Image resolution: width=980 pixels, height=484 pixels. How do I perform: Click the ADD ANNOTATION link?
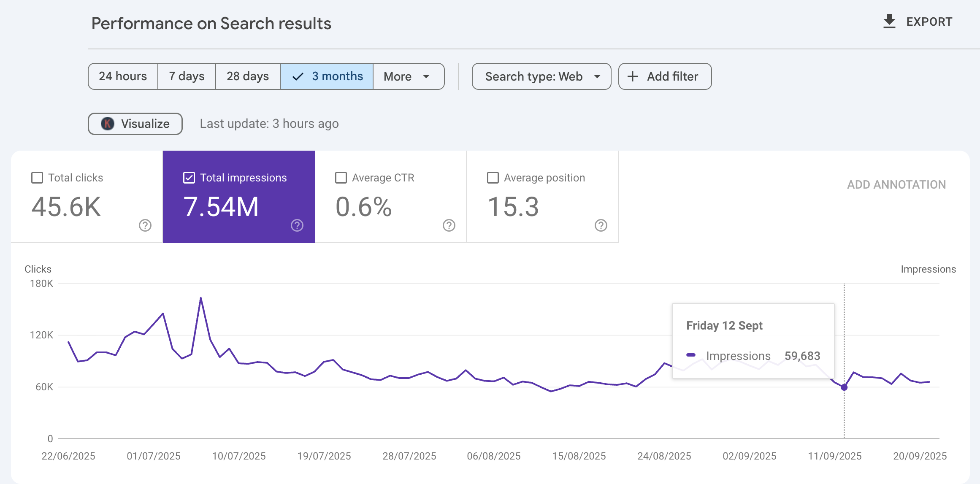click(x=896, y=184)
